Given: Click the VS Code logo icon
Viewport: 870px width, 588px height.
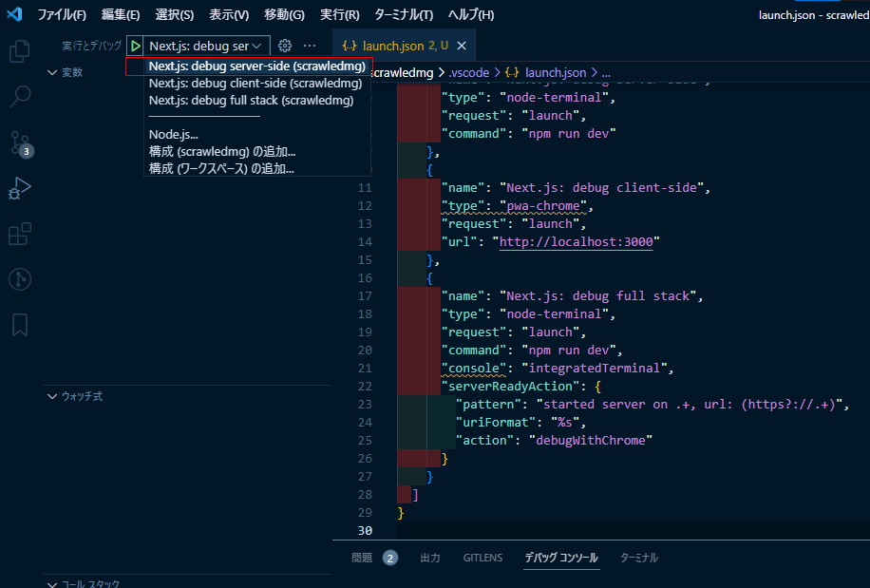Looking at the screenshot, I should [14, 14].
